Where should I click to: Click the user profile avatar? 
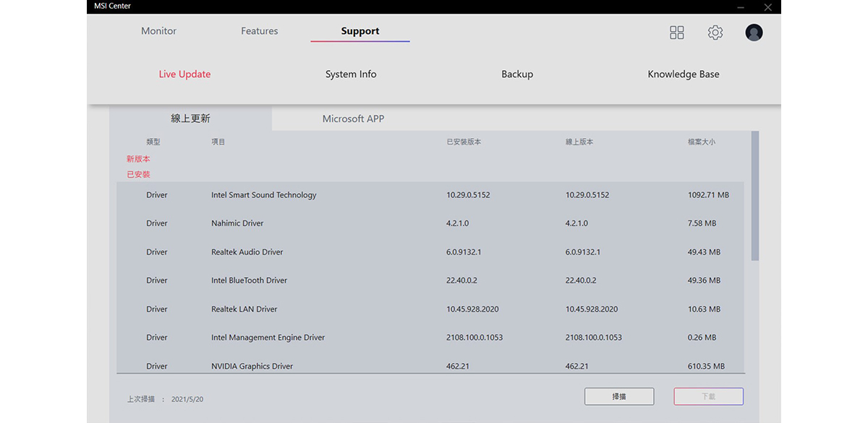coord(754,33)
